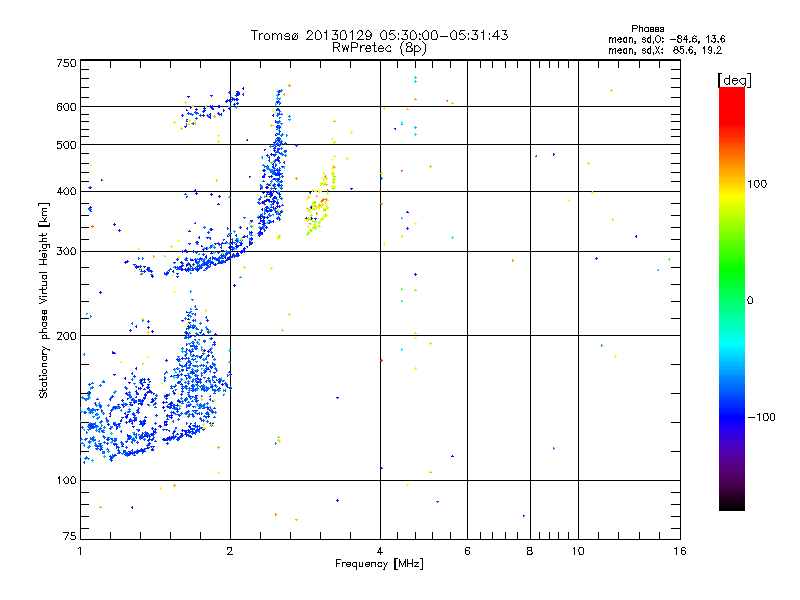Click the colorbar tick label '-100'
Image resolution: width=800 pixels, height=600 pixels.
pos(761,417)
